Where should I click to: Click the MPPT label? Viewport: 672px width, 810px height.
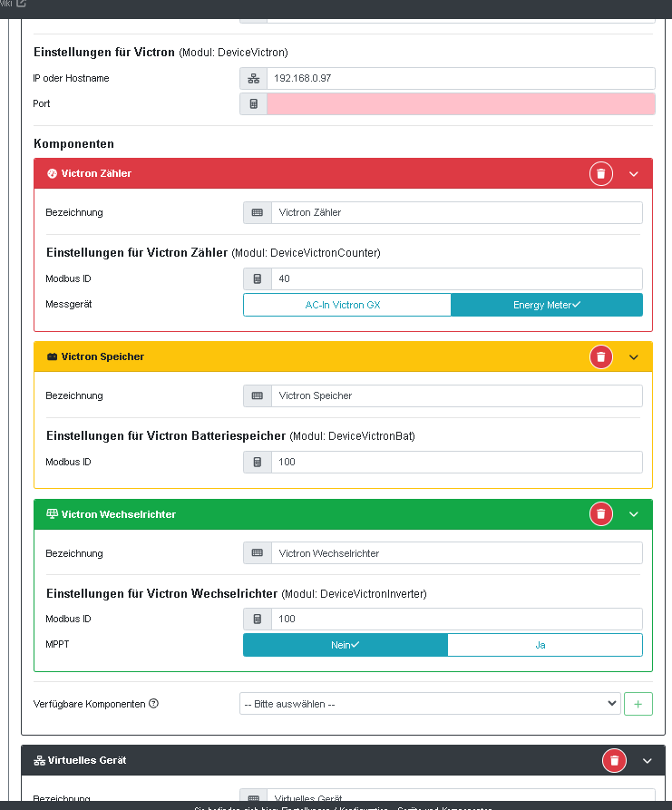(x=57, y=644)
